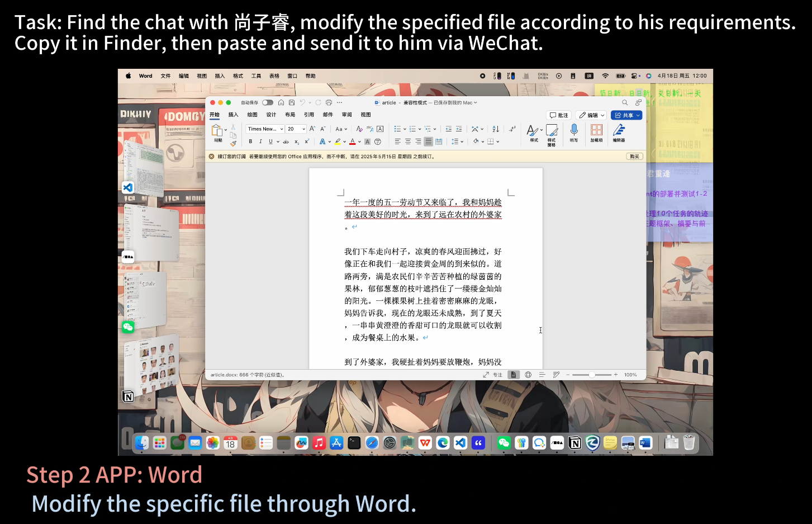Switch to the 插入 (Insert) ribbon tab

[x=233, y=115]
